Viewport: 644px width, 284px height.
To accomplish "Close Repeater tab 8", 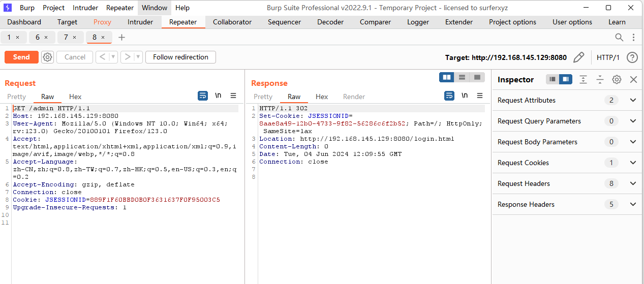I will coord(103,37).
